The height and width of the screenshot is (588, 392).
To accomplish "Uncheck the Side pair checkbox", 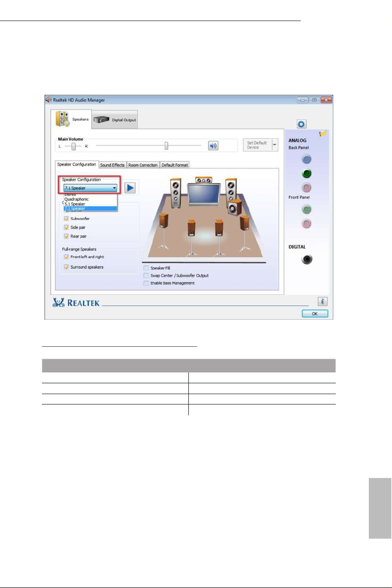I will click(x=67, y=227).
